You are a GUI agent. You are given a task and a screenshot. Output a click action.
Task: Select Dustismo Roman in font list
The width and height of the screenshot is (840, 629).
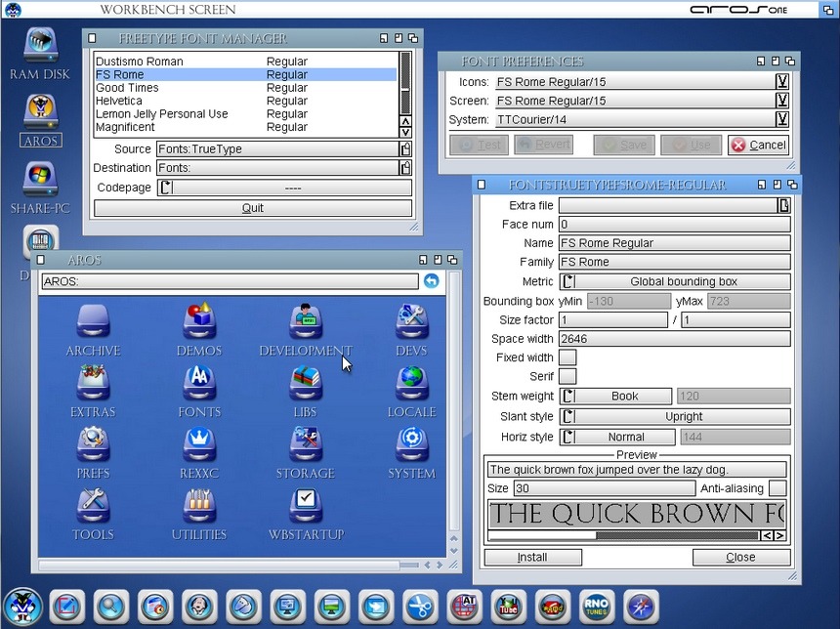[245, 62]
